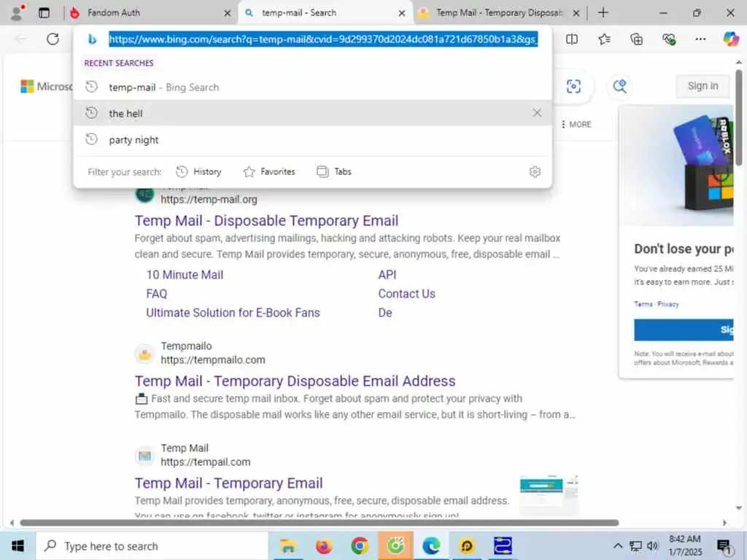Open the https://tempmailo.com URL link

pyautogui.click(x=213, y=360)
